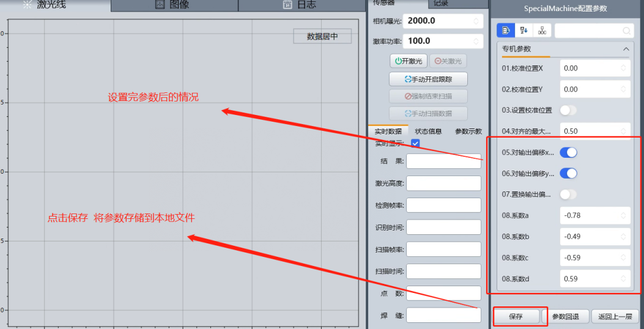
Task: Open the 图像 tab
Action: point(174,5)
